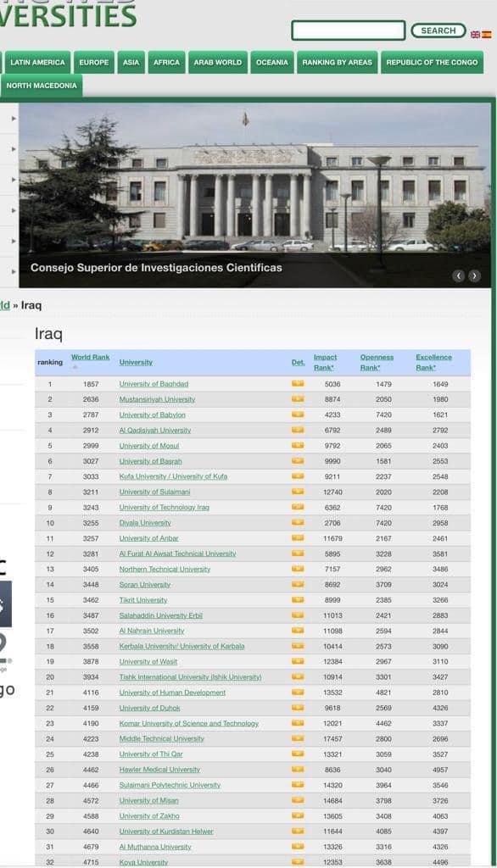Open Komar University of Science and Technology link
Image resolution: width=497 pixels, height=868 pixels.
coord(189,724)
